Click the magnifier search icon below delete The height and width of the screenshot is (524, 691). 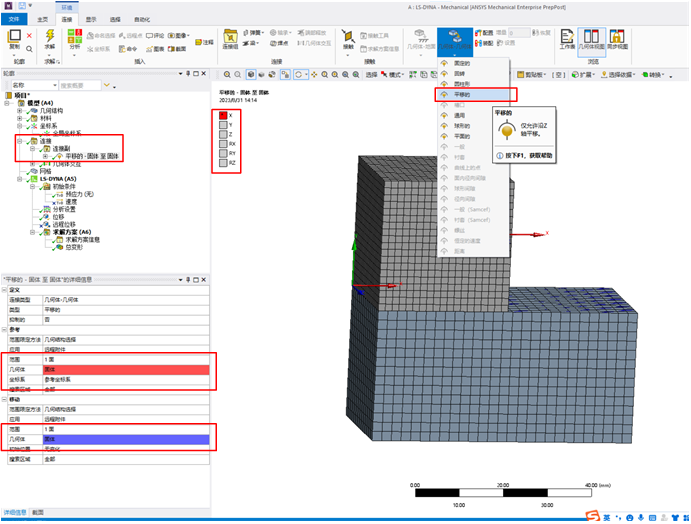[29, 49]
